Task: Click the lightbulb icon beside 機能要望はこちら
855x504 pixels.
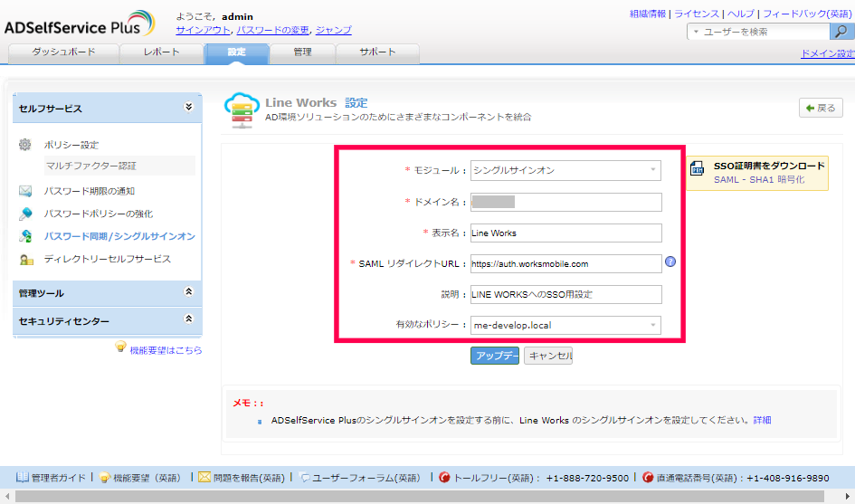Action: [x=120, y=347]
